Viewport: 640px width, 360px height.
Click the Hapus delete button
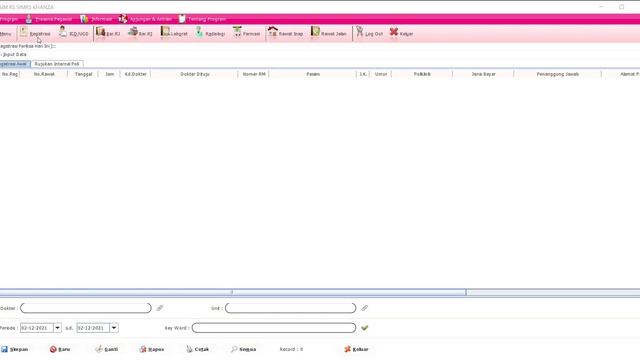(151, 349)
